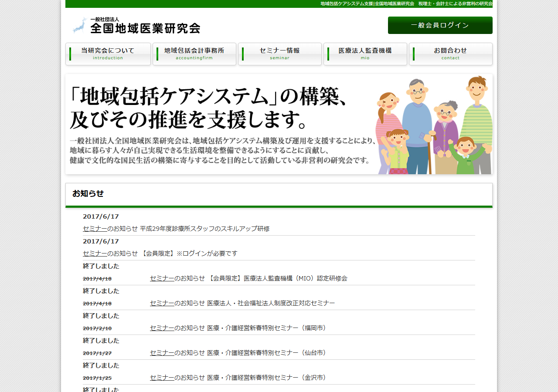Click the struck-through date 2017/1/27
The width and height of the screenshot is (558, 392).
pyautogui.click(x=97, y=353)
